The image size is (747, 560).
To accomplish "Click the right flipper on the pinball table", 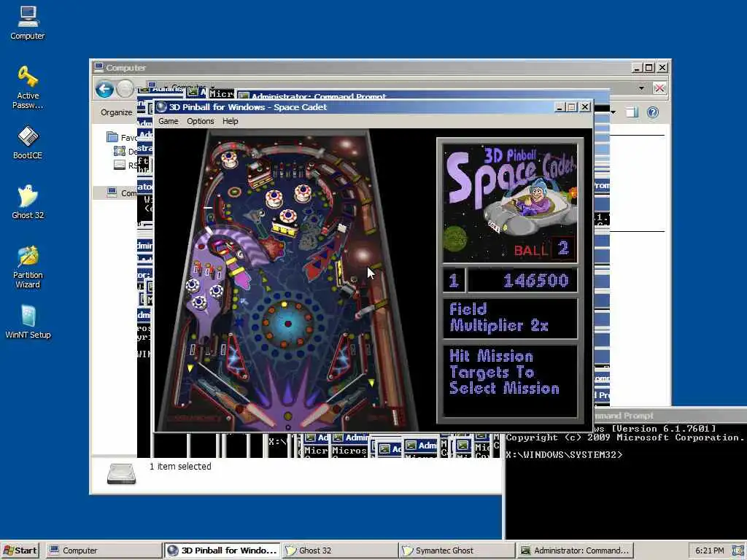I will tap(318, 416).
